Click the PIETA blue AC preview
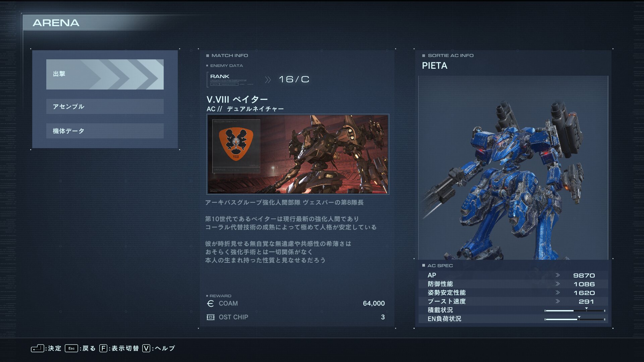Screen dimensions: 644x362 tap(513, 168)
